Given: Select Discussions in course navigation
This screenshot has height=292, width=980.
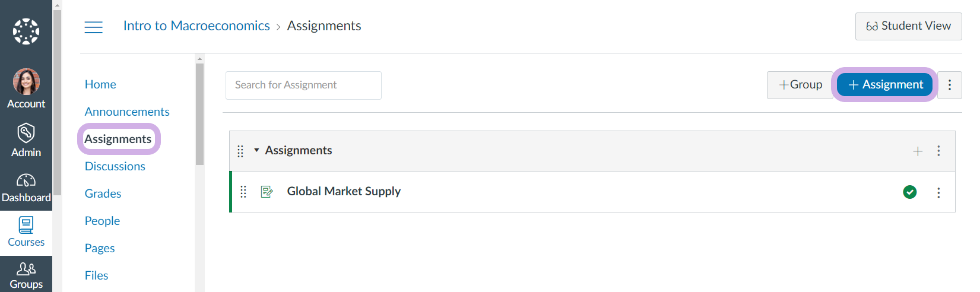Looking at the screenshot, I should pos(115,166).
